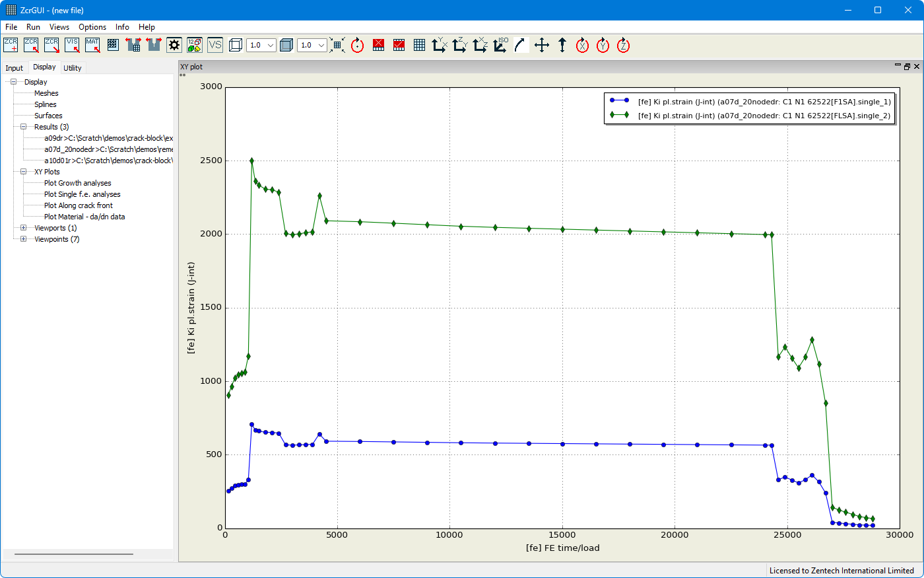924x578 pixels.
Task: Activate the four-way pan arrows tool
Action: click(x=542, y=45)
